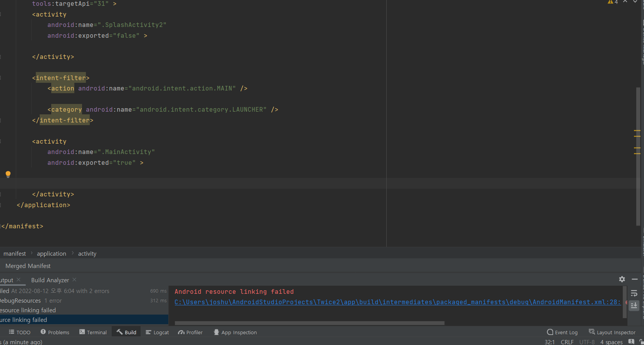Toggle soft-wrap in build output
Screen dimensions: 644x345
pos(634,293)
